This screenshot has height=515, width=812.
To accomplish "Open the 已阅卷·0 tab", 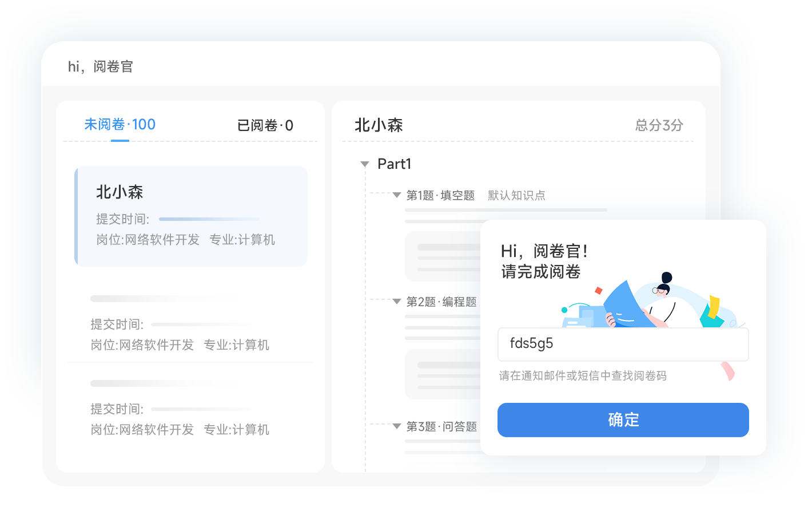I will pyautogui.click(x=265, y=125).
